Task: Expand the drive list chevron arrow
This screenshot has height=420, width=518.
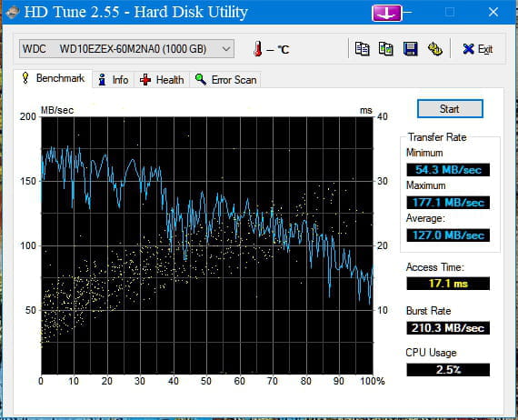Action: [x=226, y=49]
